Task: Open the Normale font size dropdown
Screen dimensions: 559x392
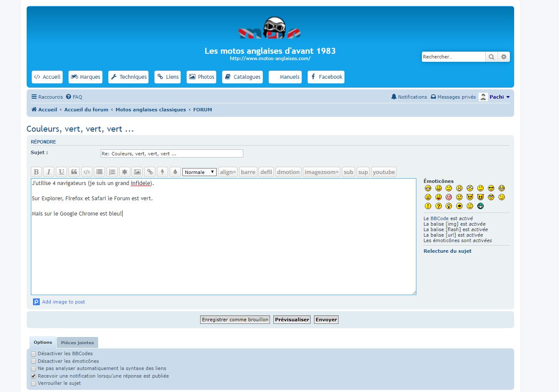Action: pyautogui.click(x=199, y=172)
